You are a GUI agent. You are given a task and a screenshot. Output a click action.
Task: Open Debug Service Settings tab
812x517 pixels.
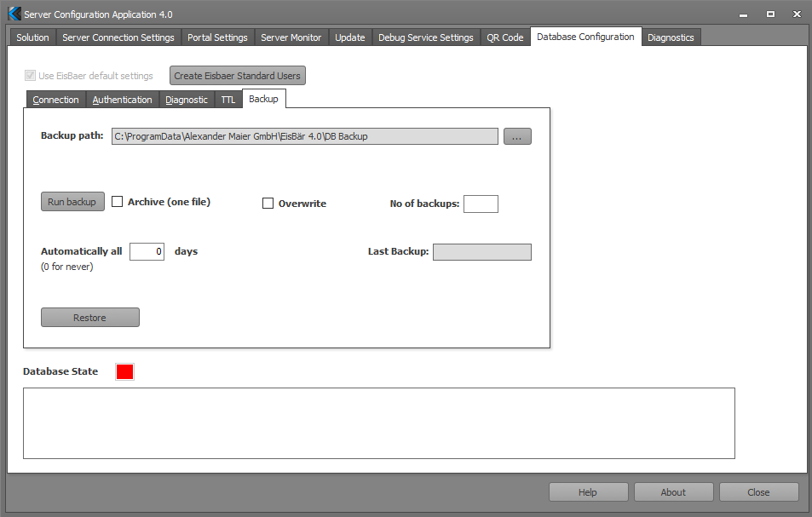[426, 37]
